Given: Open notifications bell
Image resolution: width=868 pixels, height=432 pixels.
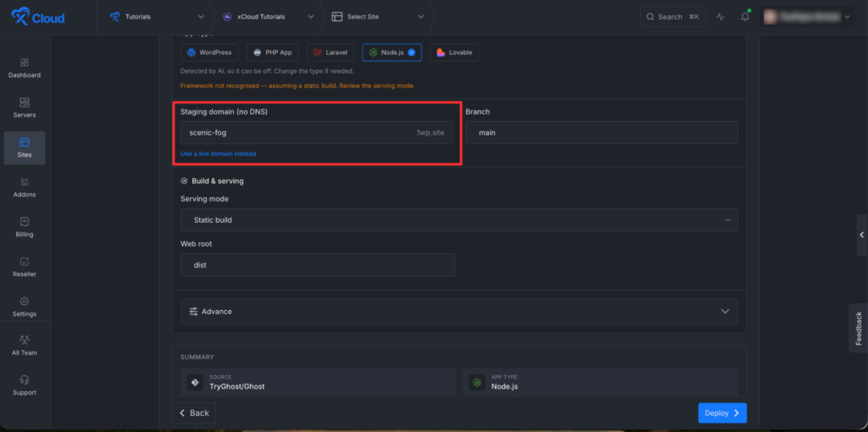Looking at the screenshot, I should click(x=745, y=17).
